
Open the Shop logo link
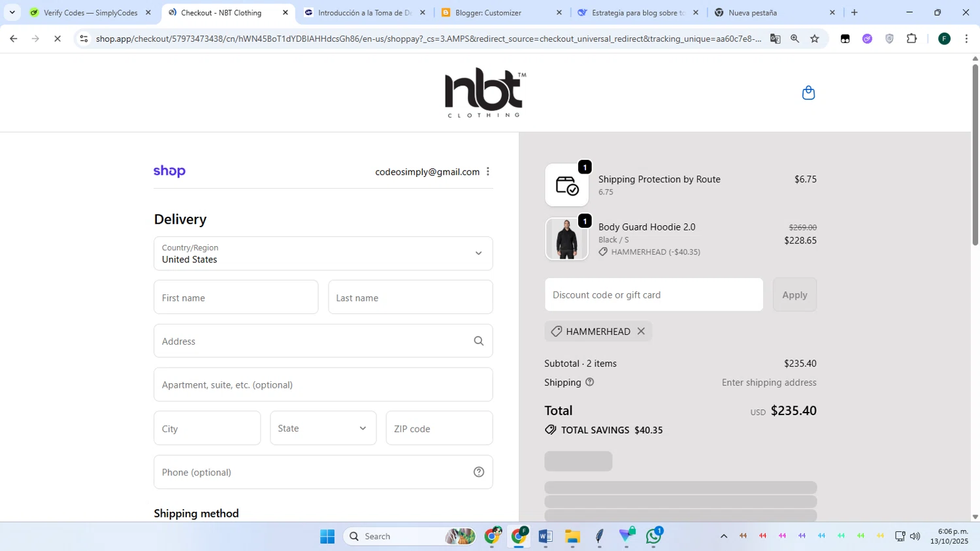tap(169, 171)
